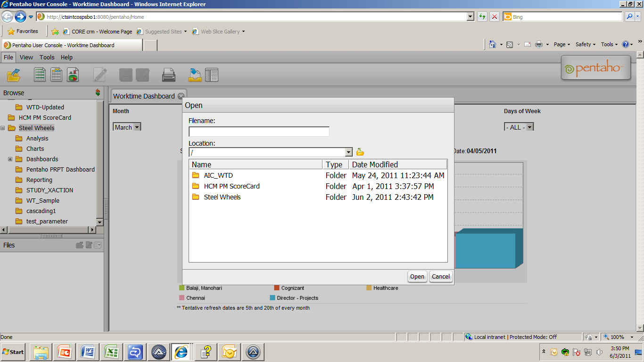Open the File menu
Screen dimensions: 644x362
(8, 57)
